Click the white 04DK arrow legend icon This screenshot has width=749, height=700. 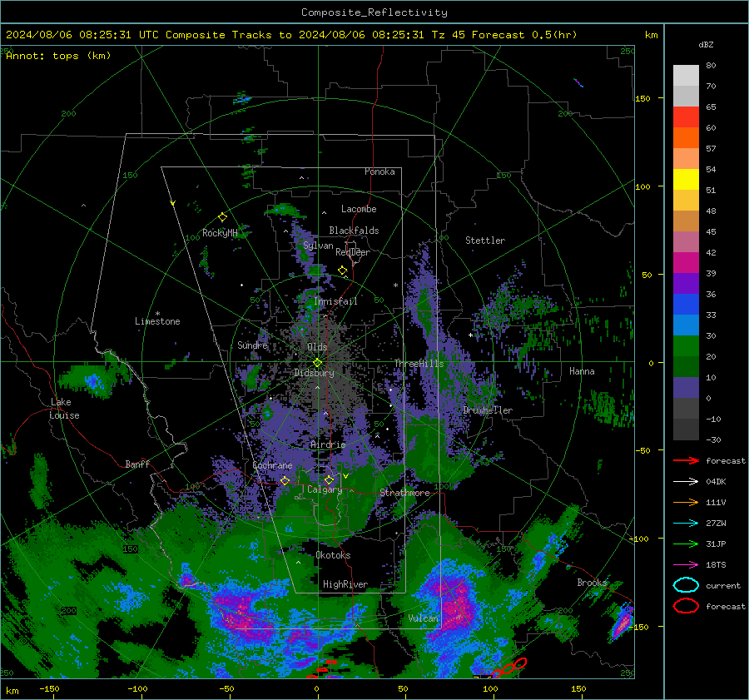click(686, 482)
